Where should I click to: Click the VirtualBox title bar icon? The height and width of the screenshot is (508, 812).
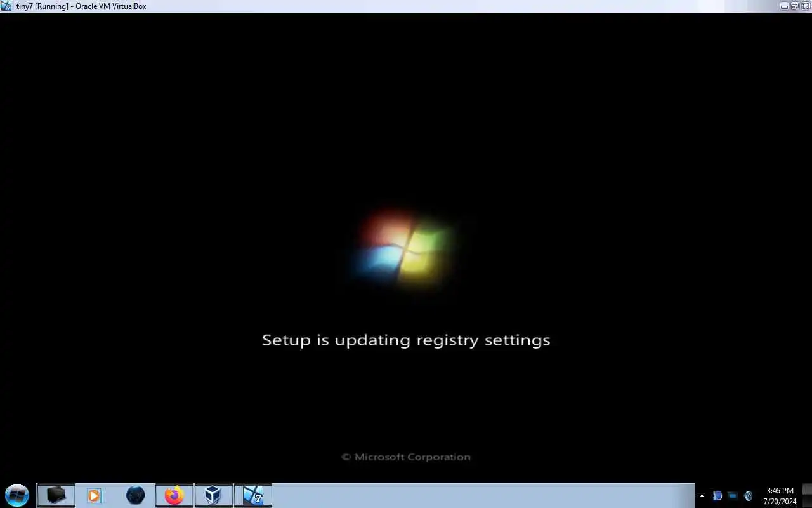tap(6, 6)
